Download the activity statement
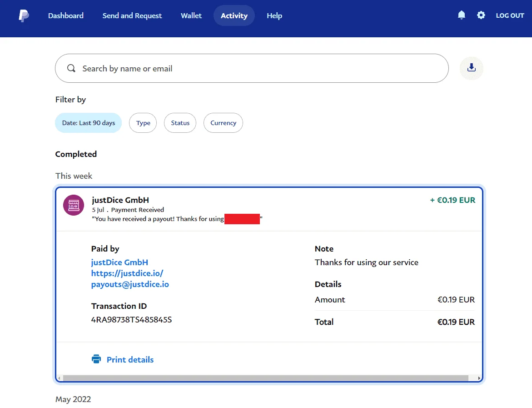 471,68
